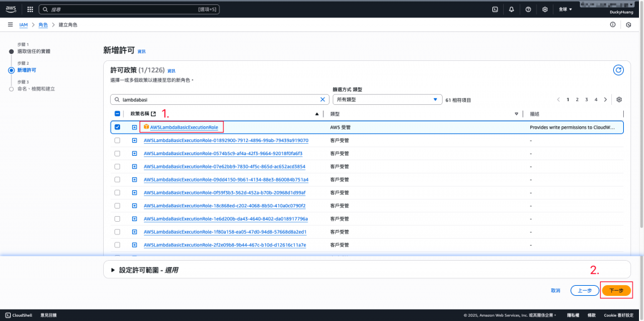
Task: Select the 61 相符項目 count text
Action: (x=458, y=100)
